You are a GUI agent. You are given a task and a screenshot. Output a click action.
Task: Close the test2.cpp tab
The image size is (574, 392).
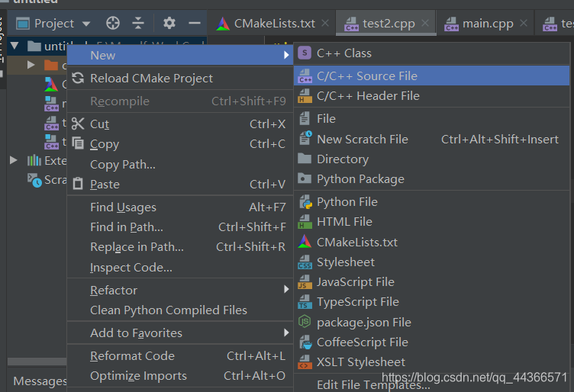tap(425, 24)
